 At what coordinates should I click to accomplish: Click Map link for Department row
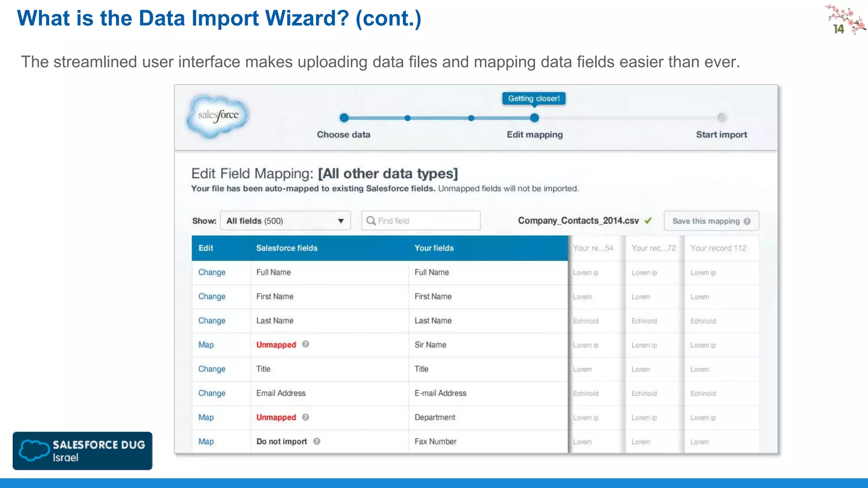point(206,417)
